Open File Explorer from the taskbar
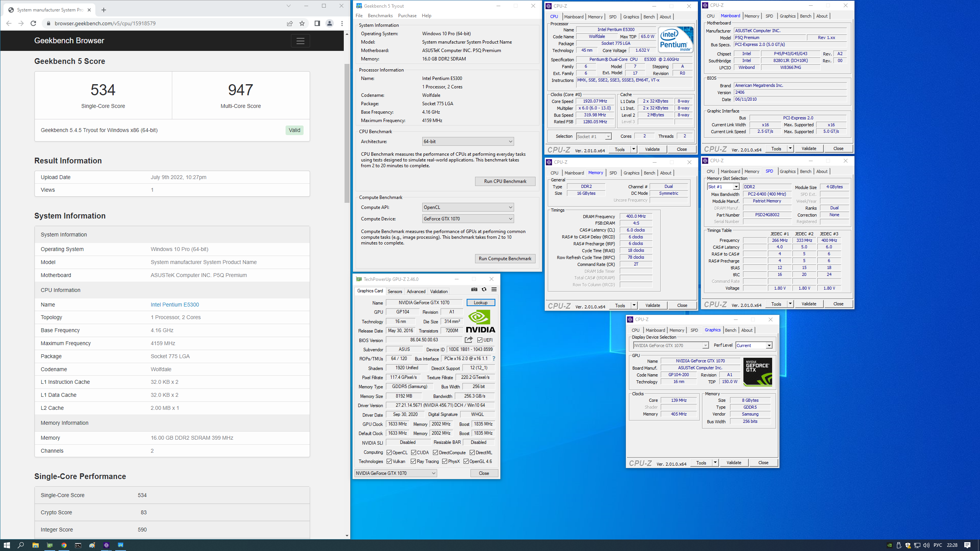This screenshot has width=980, height=551. [35, 545]
